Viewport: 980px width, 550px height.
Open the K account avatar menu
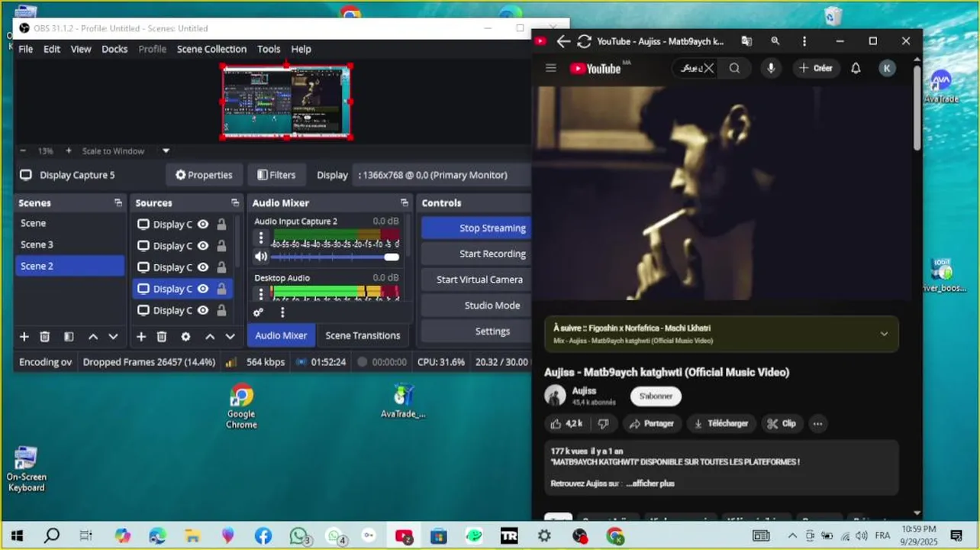[887, 68]
